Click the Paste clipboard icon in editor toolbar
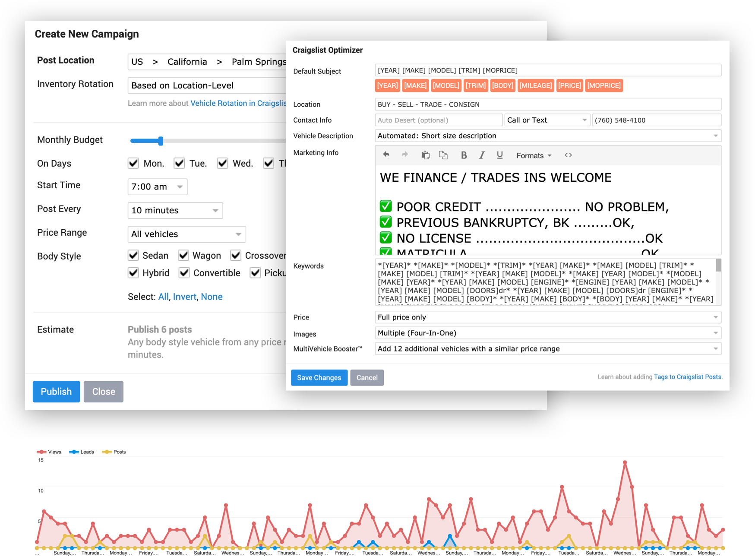The height and width of the screenshot is (560, 755). [x=425, y=155]
